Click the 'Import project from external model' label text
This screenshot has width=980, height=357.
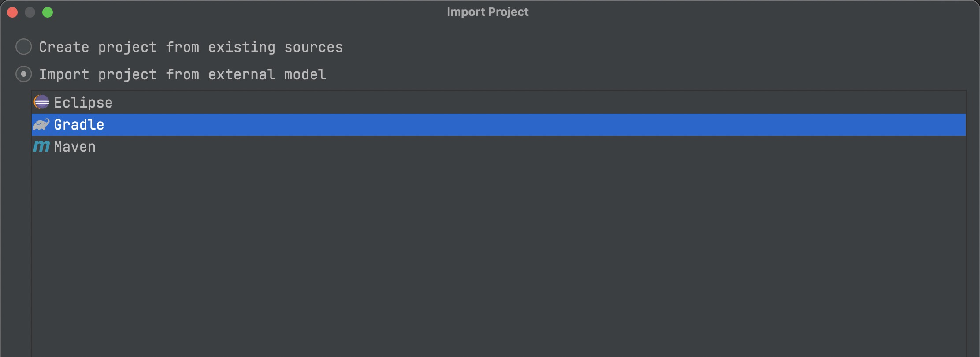182,74
